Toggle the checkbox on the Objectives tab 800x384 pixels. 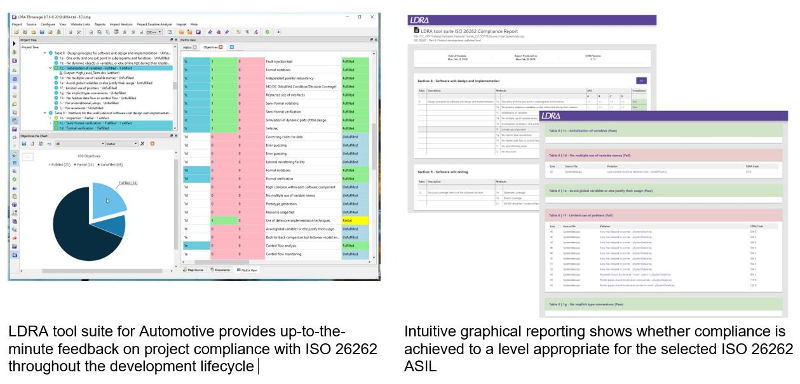pos(220,47)
